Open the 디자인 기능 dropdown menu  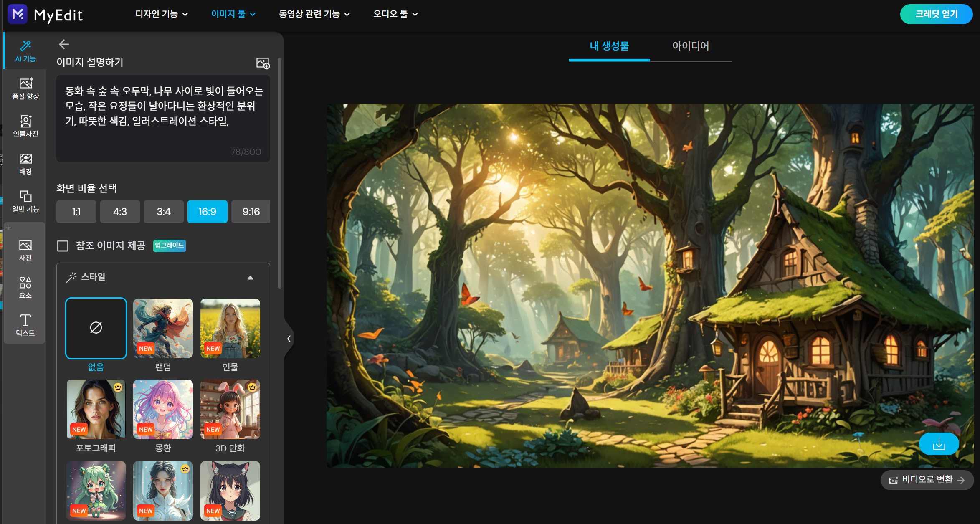[162, 14]
